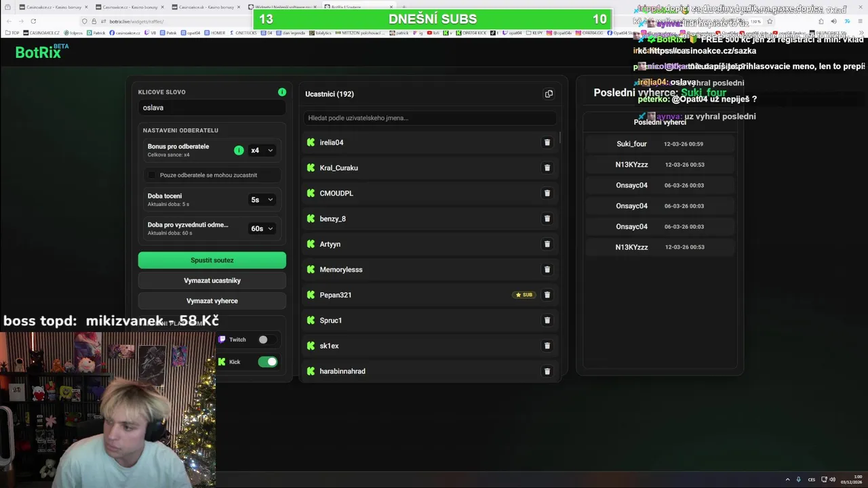Click the BotRix BETA logo
Viewport: 868px width, 488px height.
tap(41, 52)
